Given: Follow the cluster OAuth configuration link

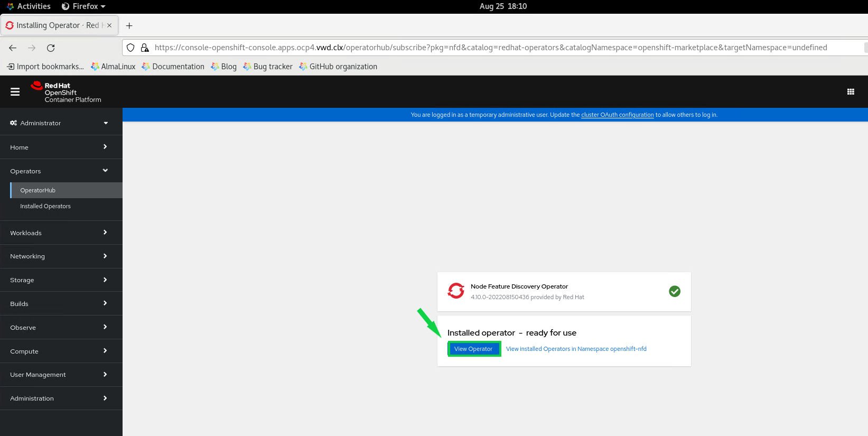Looking at the screenshot, I should [618, 115].
